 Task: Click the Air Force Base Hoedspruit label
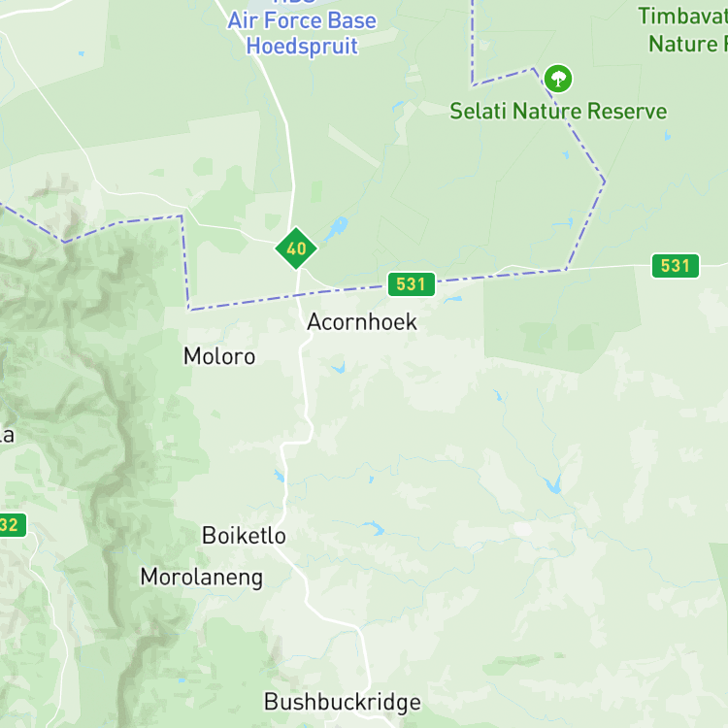tap(302, 32)
